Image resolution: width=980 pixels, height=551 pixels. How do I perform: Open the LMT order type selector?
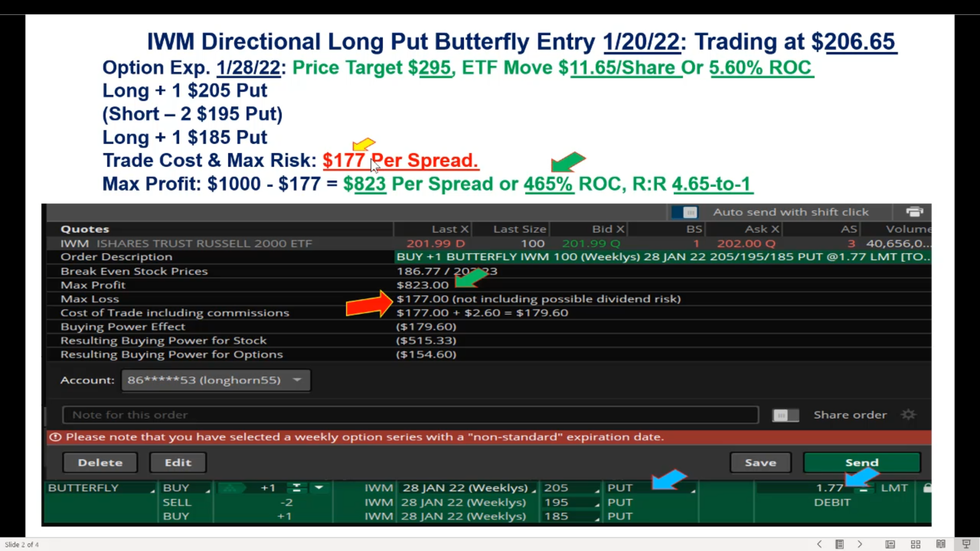894,488
